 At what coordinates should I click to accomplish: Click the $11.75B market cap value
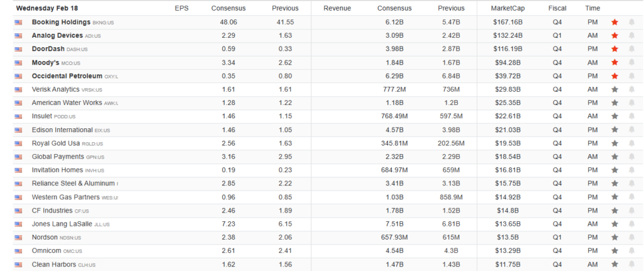(x=508, y=264)
